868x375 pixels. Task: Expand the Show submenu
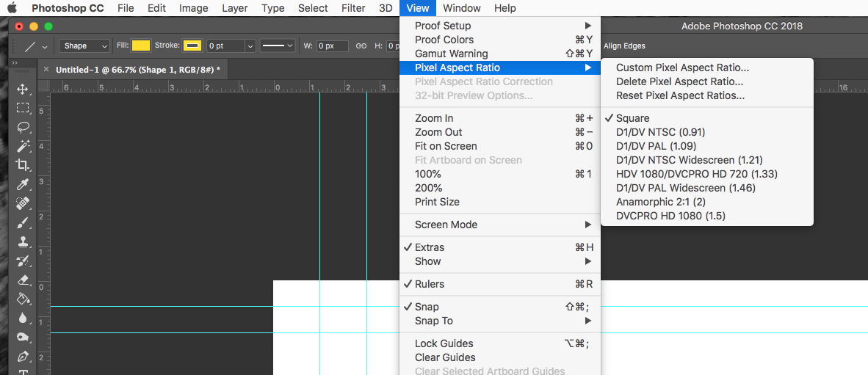coord(500,261)
